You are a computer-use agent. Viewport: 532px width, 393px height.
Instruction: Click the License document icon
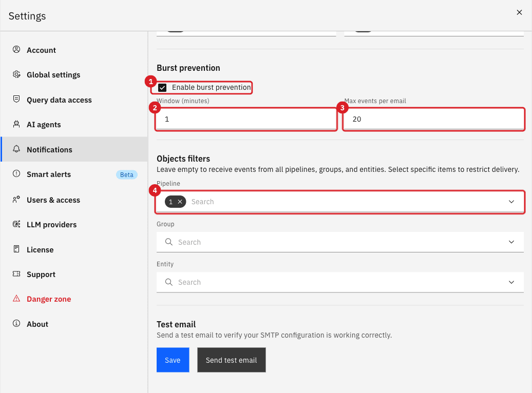16,249
